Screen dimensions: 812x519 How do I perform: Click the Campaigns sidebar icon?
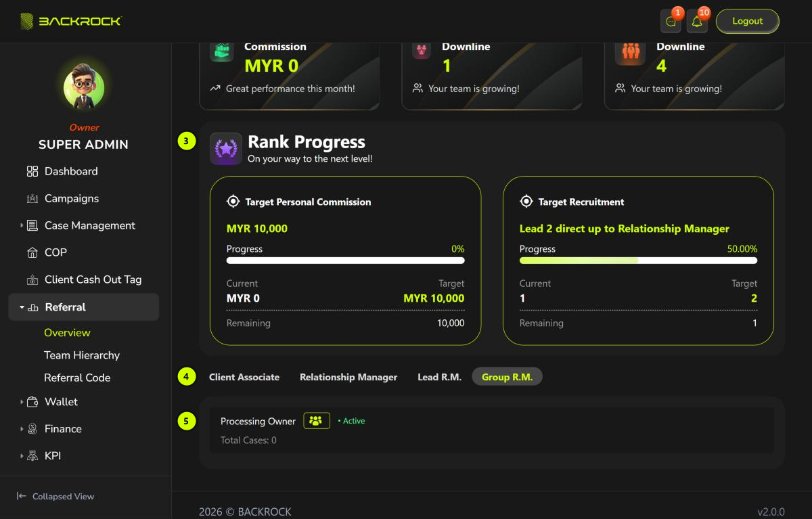[x=32, y=198]
